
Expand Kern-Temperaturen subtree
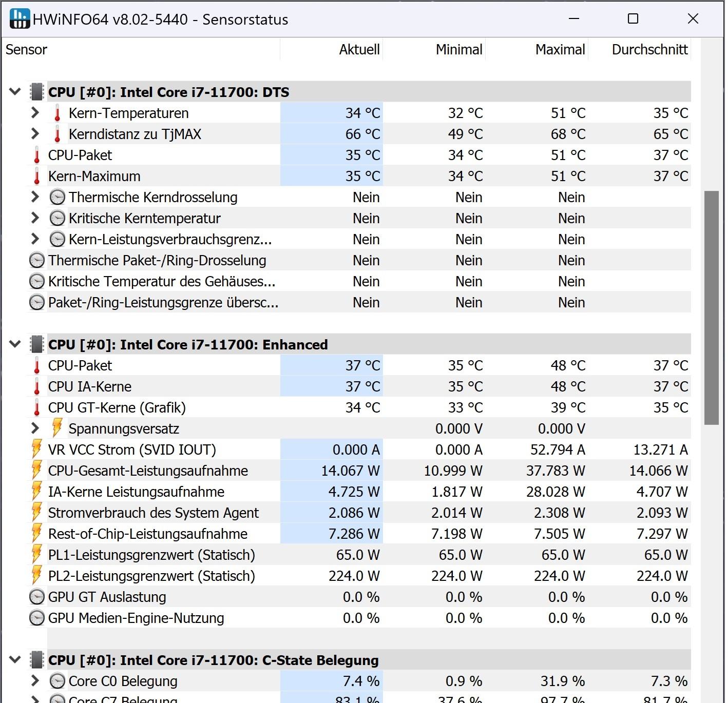click(x=35, y=112)
